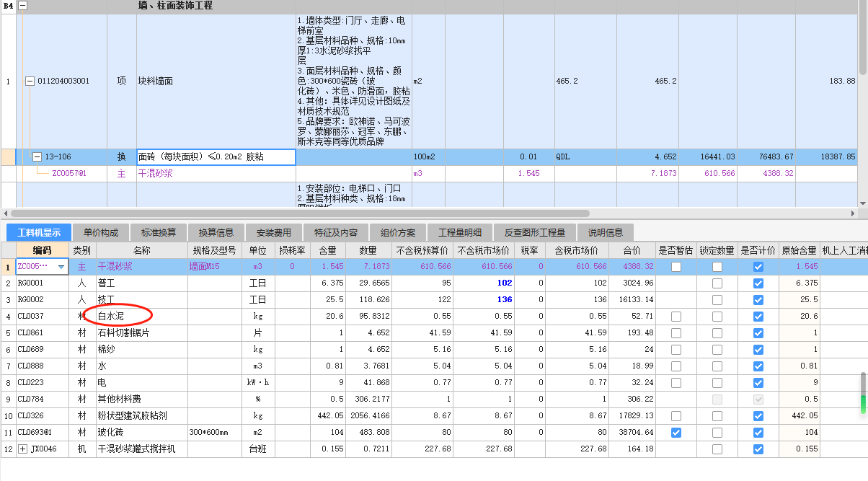Switch to the 工料机显示 tab

pos(39,232)
